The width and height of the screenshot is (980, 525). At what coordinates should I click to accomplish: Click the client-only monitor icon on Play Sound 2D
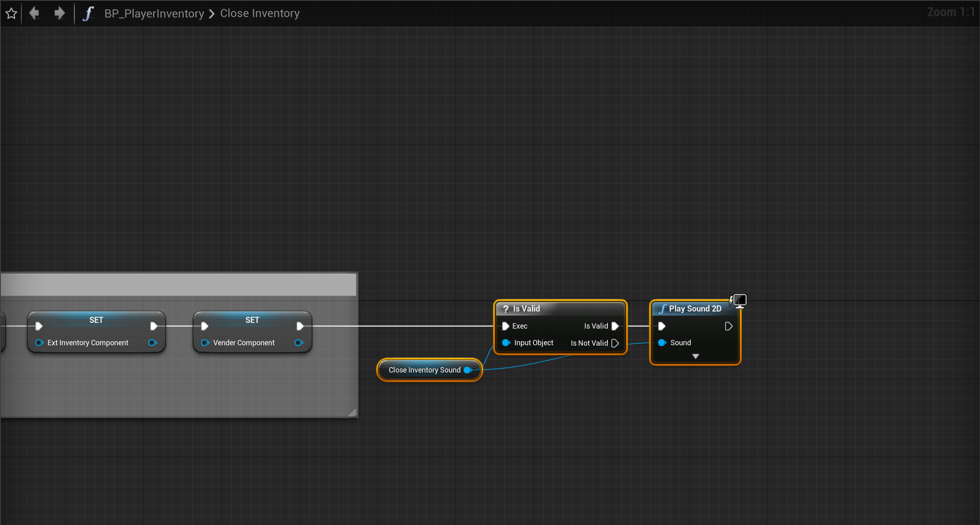click(x=739, y=301)
